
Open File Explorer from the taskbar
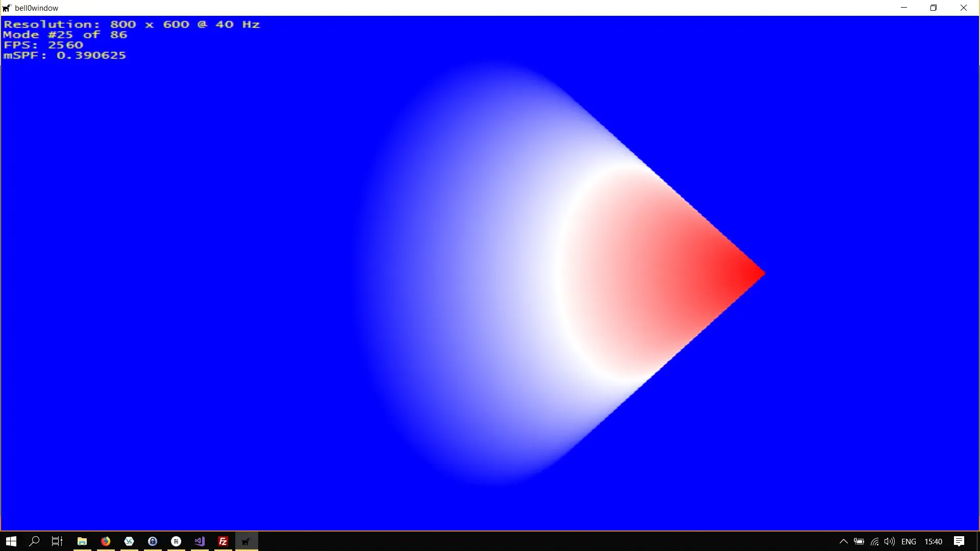[x=82, y=541]
